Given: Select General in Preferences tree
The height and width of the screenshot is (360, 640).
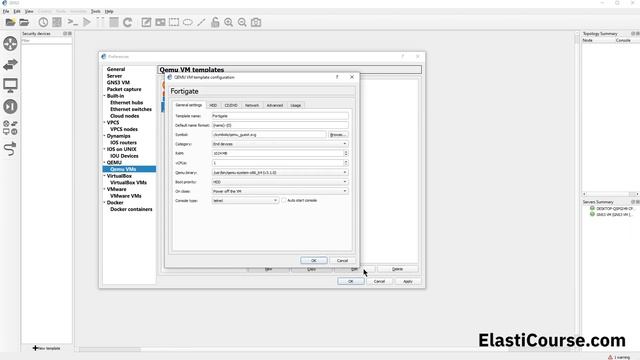Looking at the screenshot, I should pyautogui.click(x=116, y=69).
